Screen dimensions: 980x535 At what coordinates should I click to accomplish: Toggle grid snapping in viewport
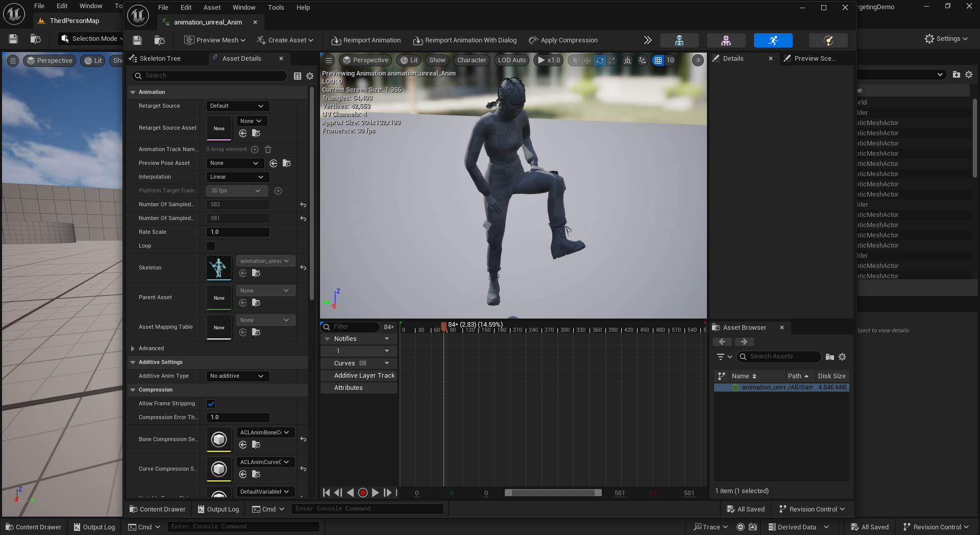658,60
